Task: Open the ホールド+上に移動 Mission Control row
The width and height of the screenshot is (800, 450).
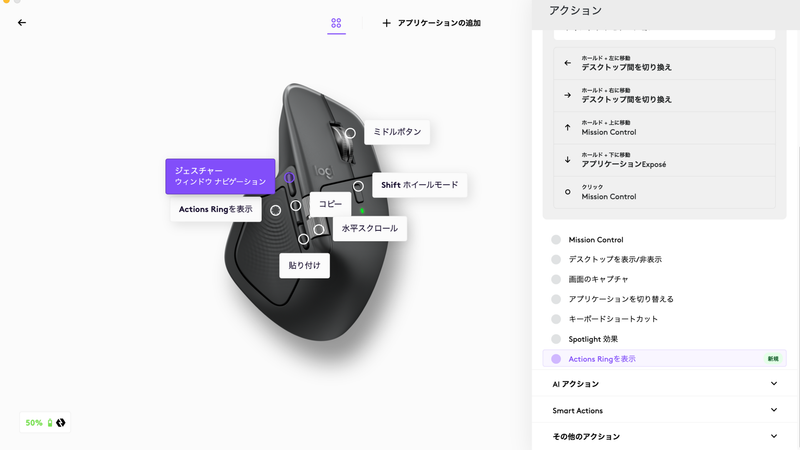Action: 664,128
